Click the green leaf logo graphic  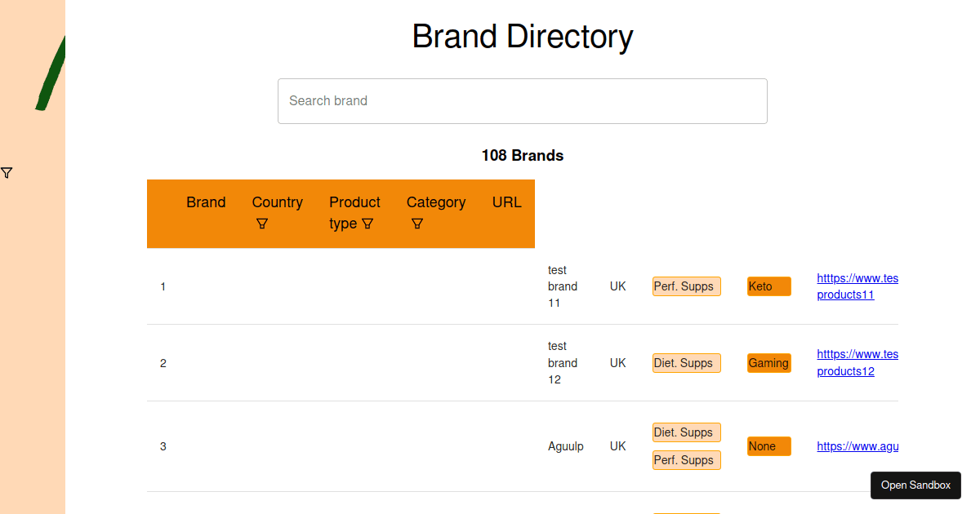click(x=51, y=73)
